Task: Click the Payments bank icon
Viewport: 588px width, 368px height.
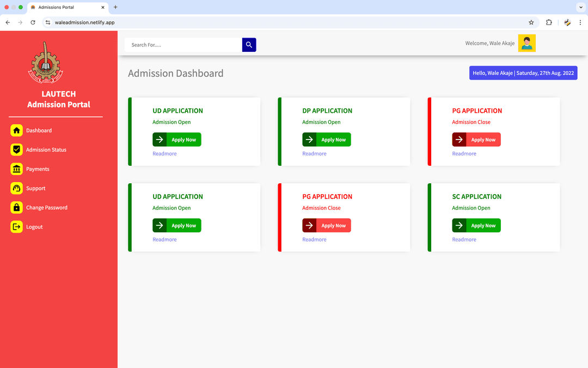Action: (16, 169)
